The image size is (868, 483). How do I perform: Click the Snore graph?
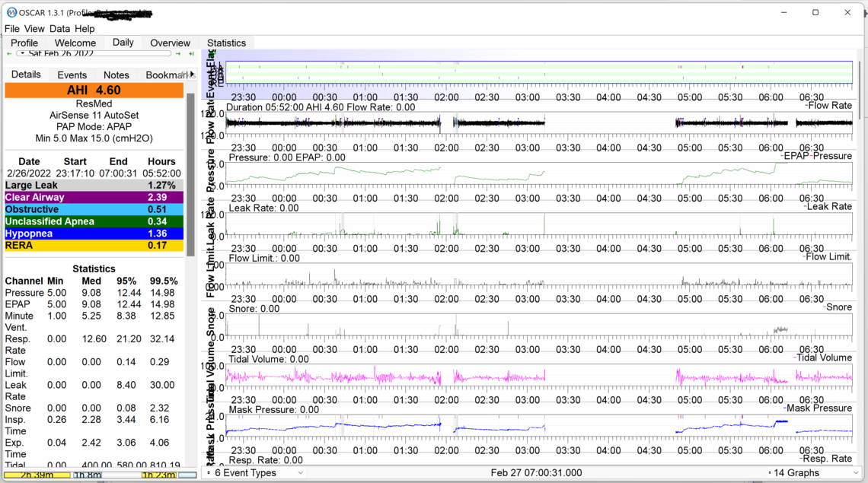(538, 326)
